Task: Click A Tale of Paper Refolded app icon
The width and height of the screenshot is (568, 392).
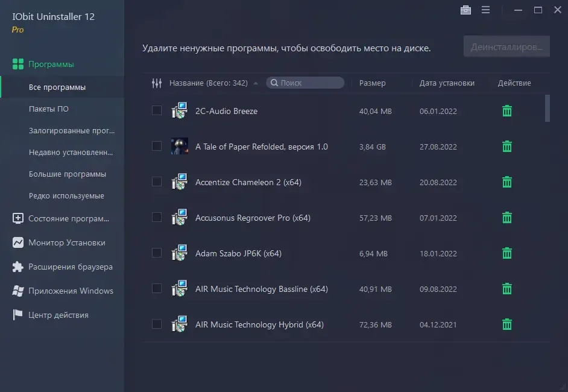Action: tap(179, 146)
